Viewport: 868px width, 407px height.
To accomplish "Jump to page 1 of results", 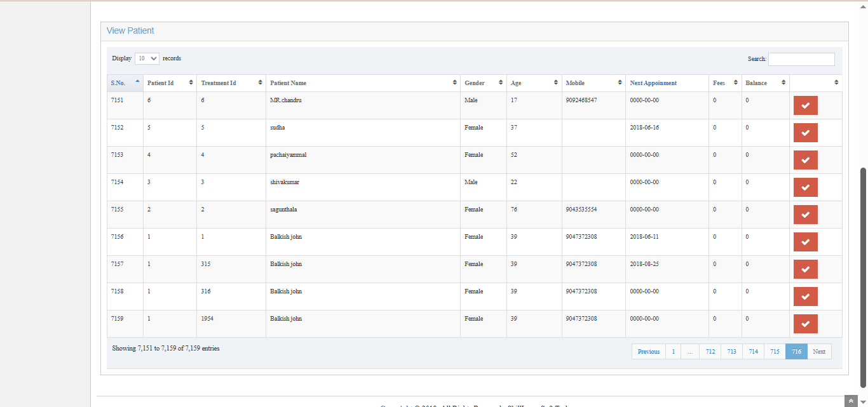I will 673,352.
